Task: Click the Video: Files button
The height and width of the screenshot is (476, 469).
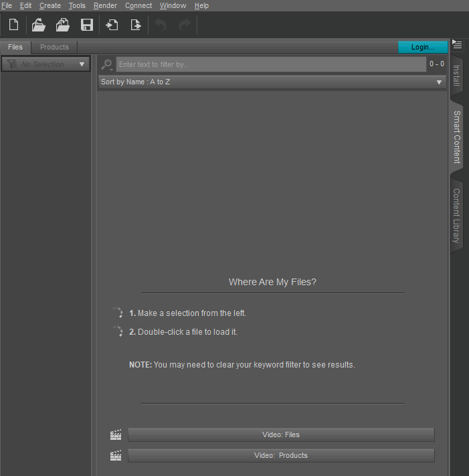Action: 281,434
